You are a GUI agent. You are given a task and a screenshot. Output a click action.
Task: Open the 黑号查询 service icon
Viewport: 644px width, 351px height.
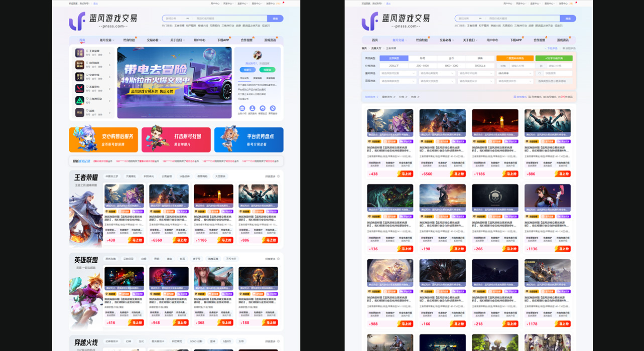click(x=273, y=108)
